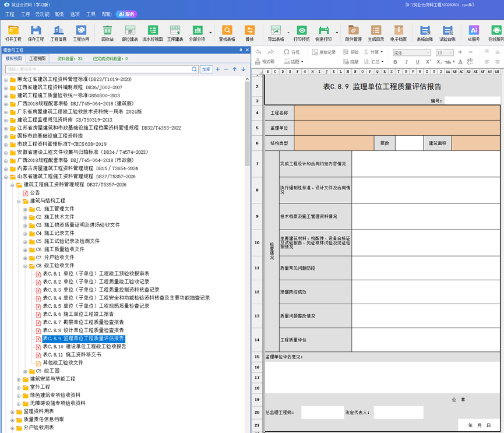
Task: Toggle subscript X₂ formatting
Action: coord(439,62)
